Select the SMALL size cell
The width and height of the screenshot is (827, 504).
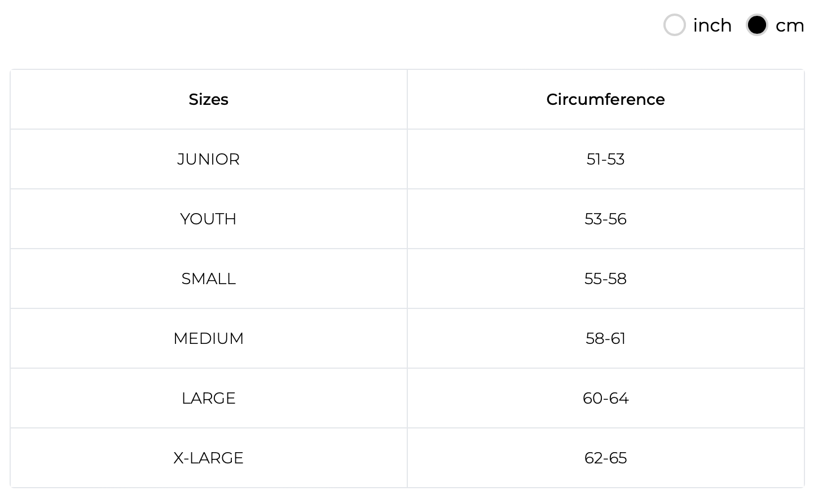(209, 278)
